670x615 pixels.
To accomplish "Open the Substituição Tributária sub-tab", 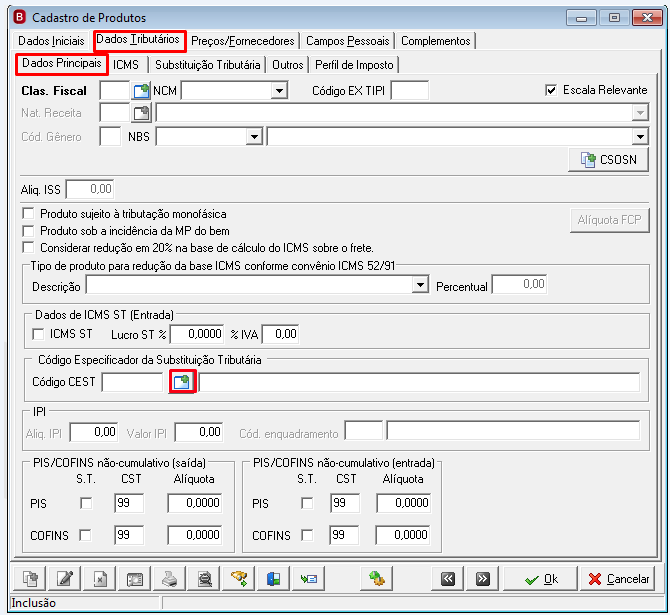I will [x=208, y=65].
